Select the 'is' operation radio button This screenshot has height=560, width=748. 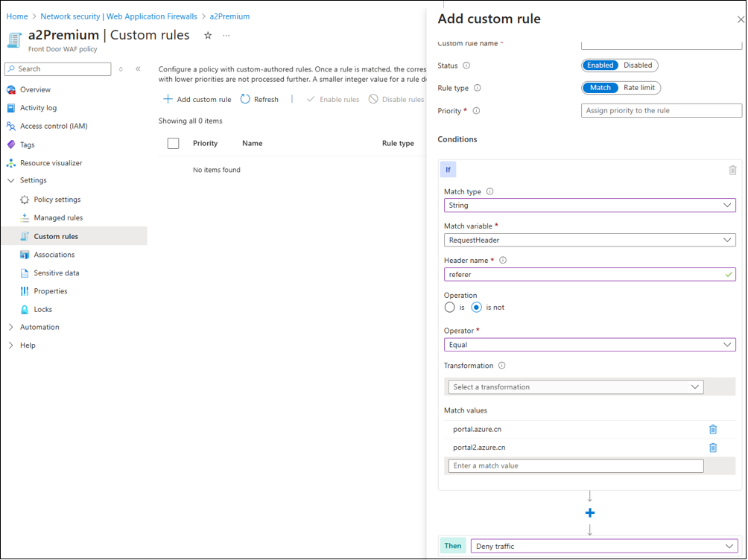(x=449, y=307)
